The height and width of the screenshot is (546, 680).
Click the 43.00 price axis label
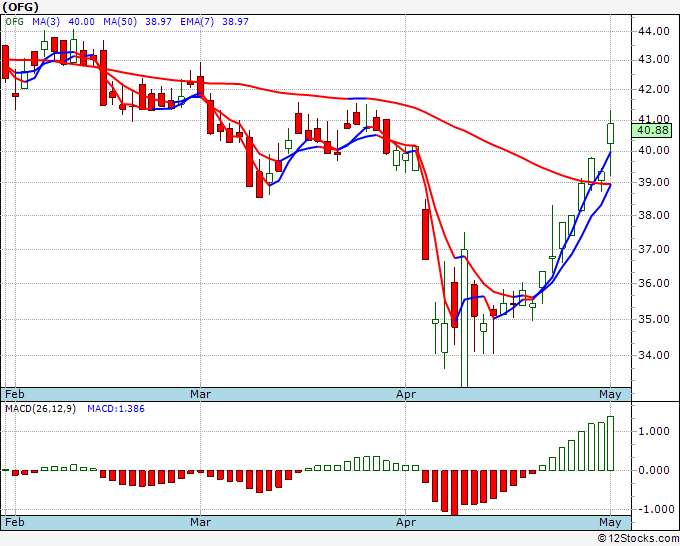click(x=653, y=59)
